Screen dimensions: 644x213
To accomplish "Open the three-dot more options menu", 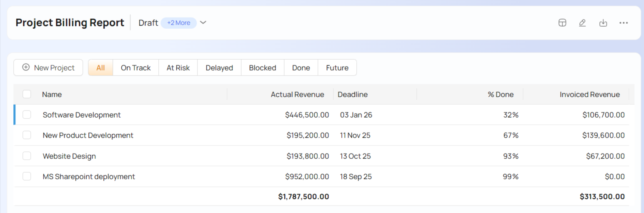I will 623,23.
